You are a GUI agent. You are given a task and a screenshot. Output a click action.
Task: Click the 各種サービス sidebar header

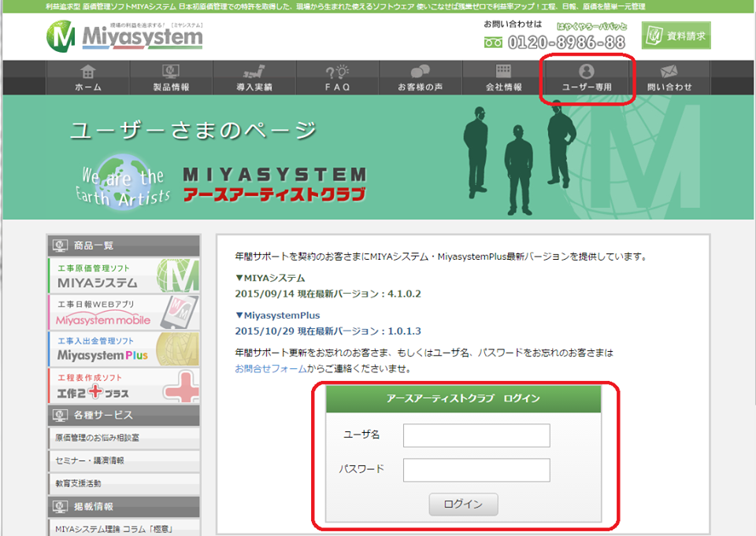(124, 415)
